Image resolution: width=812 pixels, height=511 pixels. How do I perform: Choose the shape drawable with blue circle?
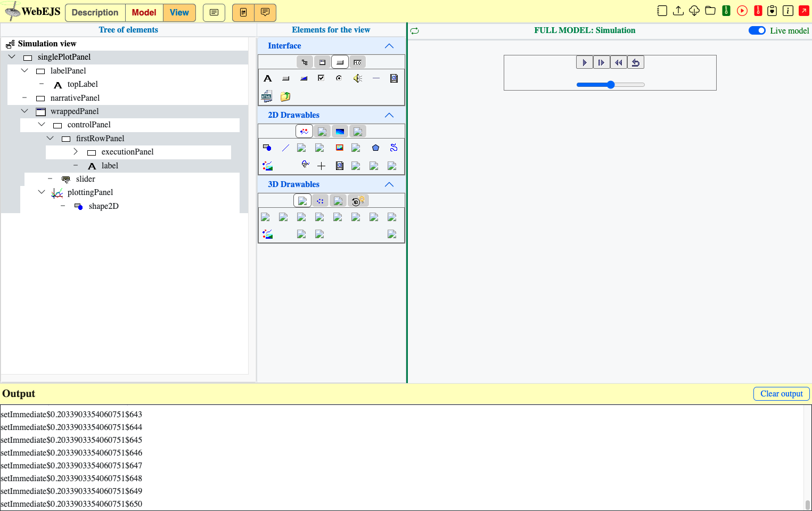click(267, 148)
